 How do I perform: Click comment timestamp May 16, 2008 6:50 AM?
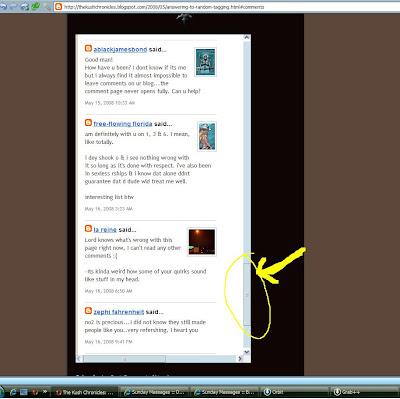109,291
